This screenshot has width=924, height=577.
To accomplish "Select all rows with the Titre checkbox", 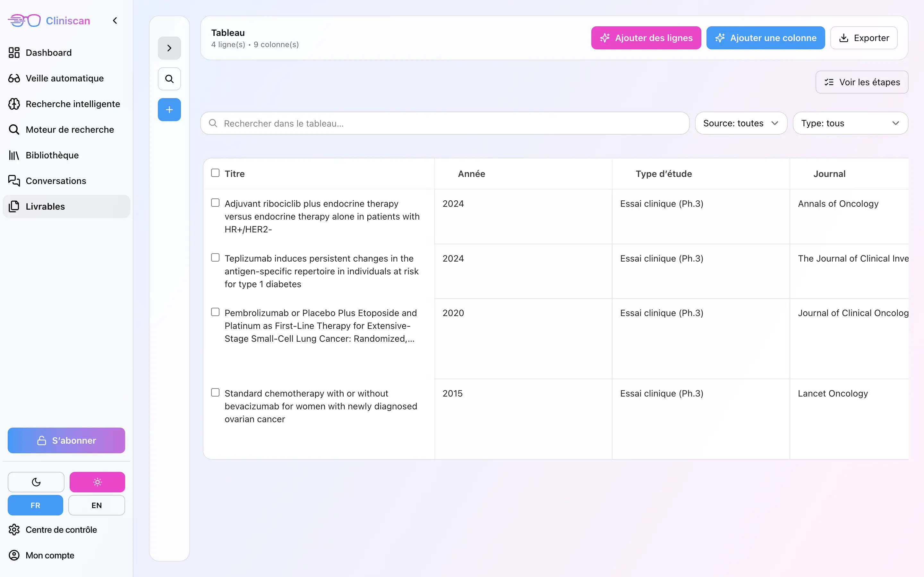I will (x=215, y=173).
